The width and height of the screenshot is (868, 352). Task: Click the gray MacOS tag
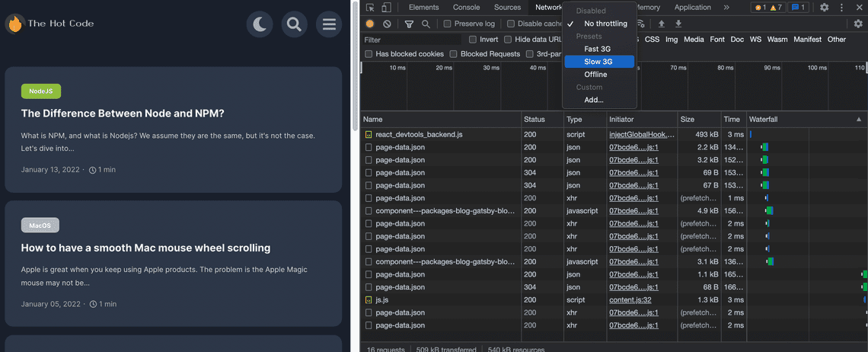[x=40, y=225]
